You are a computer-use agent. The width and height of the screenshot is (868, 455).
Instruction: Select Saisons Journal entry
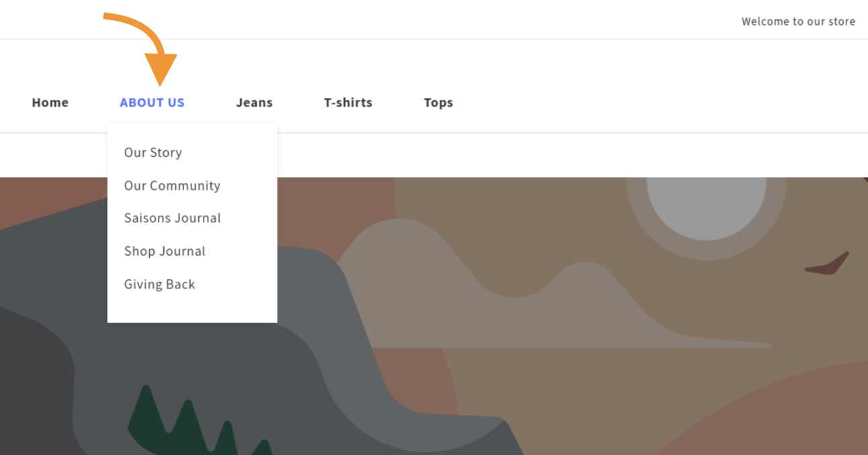pyautogui.click(x=173, y=218)
